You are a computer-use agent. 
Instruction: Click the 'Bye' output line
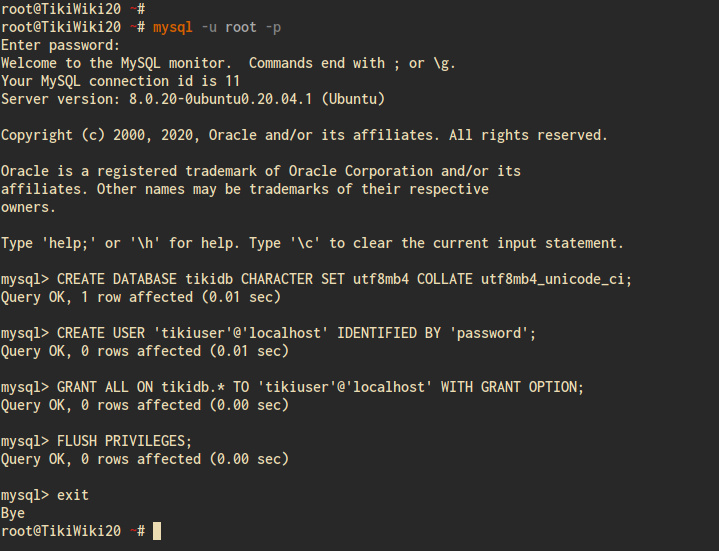coord(13,513)
